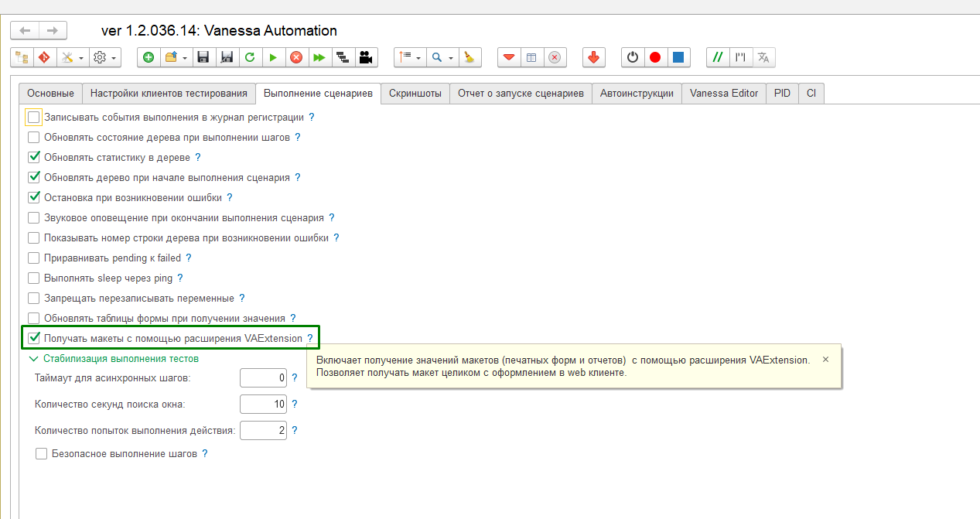Screen dimensions: 980x519
Task: Check Безопасное выполнение шагов
Action: [41, 454]
